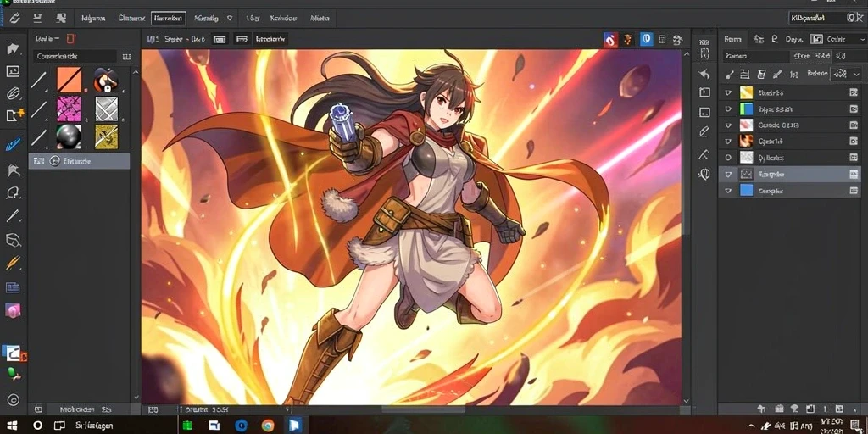Viewport: 868px width, 434px height.
Task: Choose the pink cracked texture brush preset
Action: point(70,108)
